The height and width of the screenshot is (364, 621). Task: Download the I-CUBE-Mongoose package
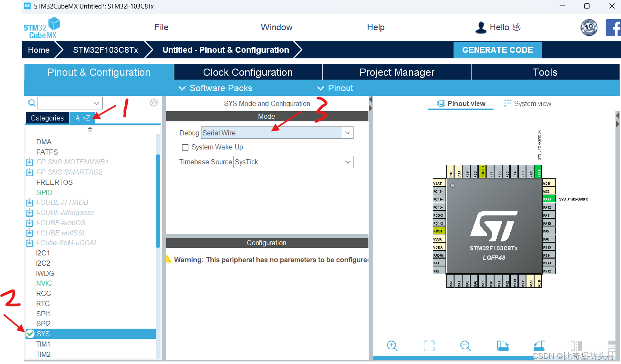click(x=29, y=213)
